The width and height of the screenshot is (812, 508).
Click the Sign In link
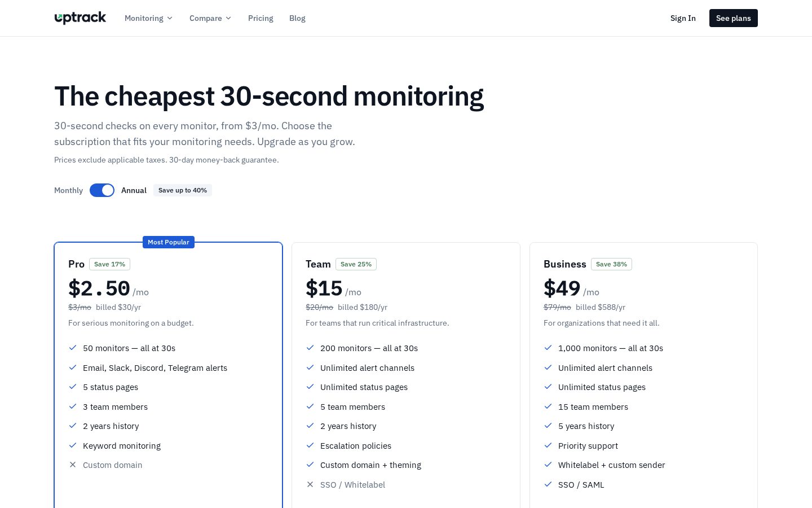click(683, 18)
